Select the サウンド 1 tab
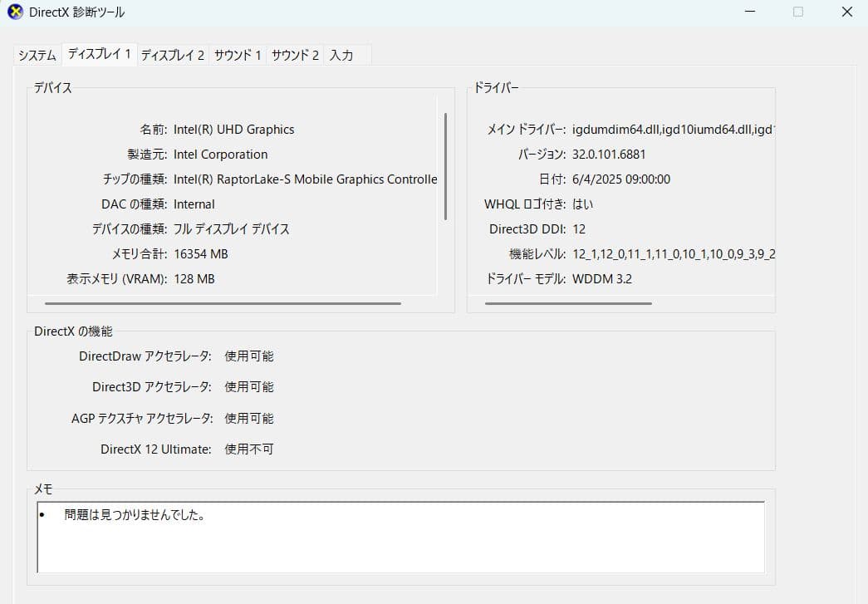Viewport: 868px width, 604px height. [x=236, y=54]
